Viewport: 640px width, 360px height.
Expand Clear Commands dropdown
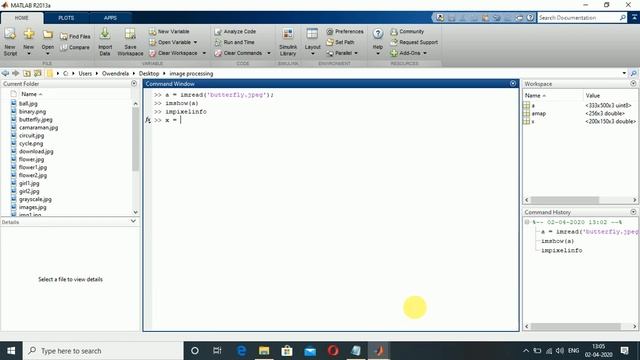click(269, 53)
